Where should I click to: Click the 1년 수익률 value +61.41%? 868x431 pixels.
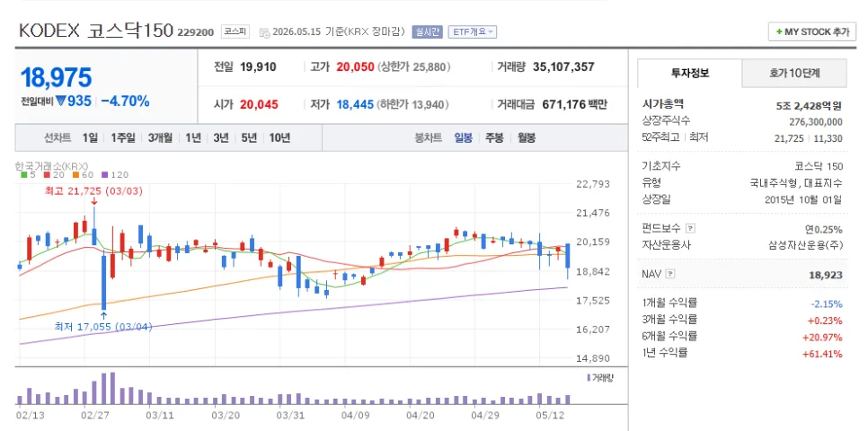tap(823, 354)
